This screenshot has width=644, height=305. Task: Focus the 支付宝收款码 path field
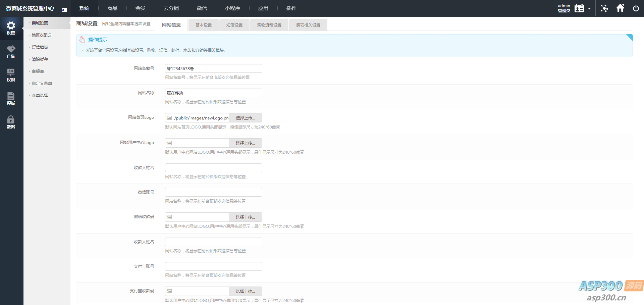pyautogui.click(x=201, y=291)
